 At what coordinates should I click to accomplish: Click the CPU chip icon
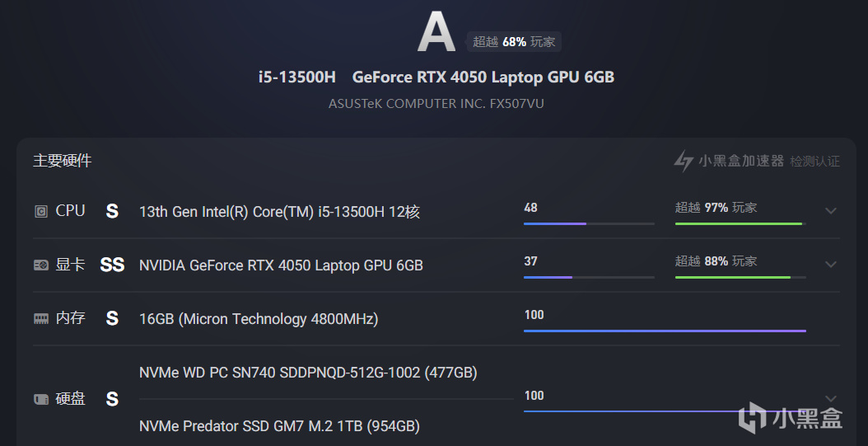click(x=41, y=211)
